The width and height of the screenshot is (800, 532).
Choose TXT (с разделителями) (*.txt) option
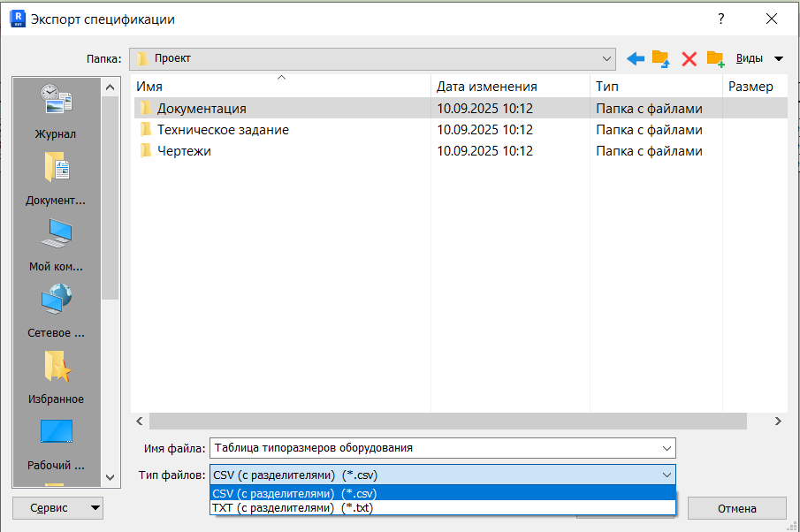point(442,508)
